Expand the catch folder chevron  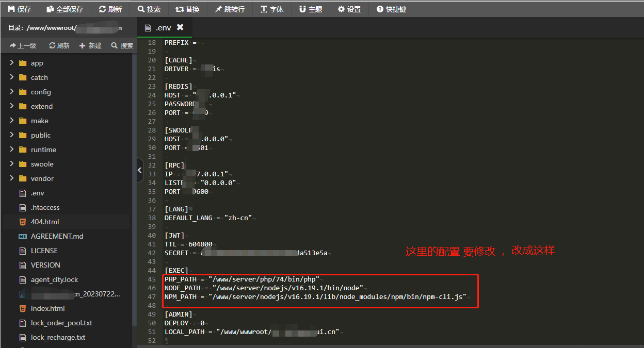point(11,77)
